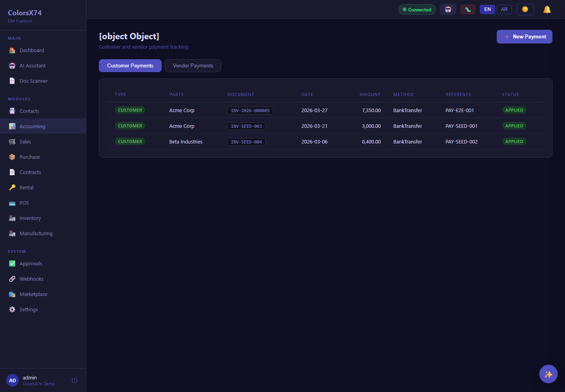The image size is (565, 392).
Task: Click the amount 7,350.00
Action: (371, 110)
